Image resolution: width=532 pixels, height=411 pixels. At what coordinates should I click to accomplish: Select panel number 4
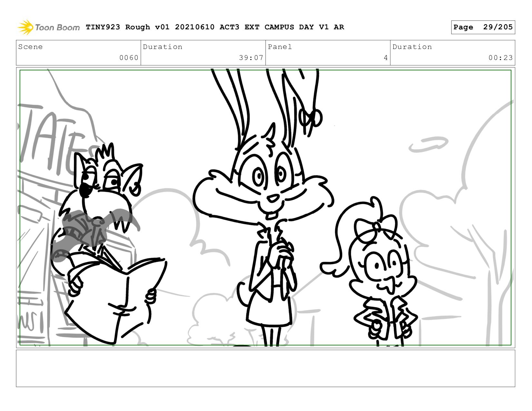click(x=386, y=58)
